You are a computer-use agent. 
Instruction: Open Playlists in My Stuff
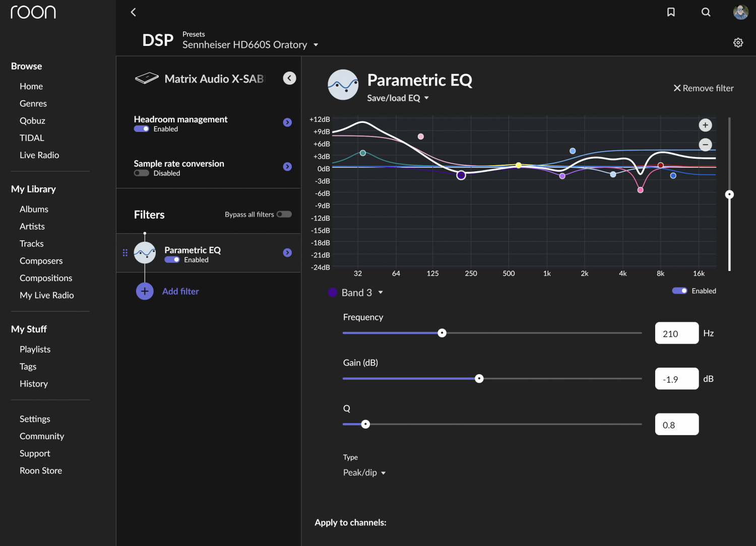[35, 349]
